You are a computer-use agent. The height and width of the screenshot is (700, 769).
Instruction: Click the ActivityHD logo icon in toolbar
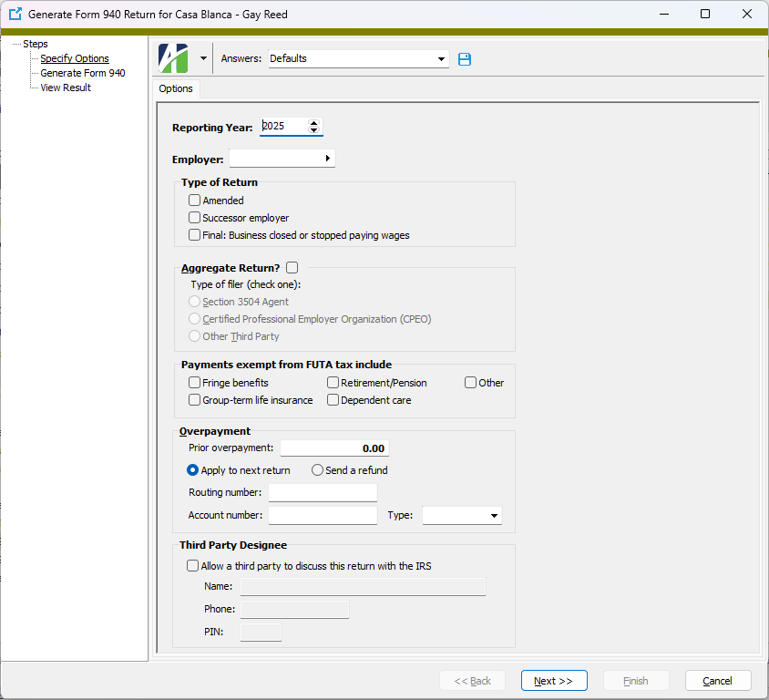[173, 58]
